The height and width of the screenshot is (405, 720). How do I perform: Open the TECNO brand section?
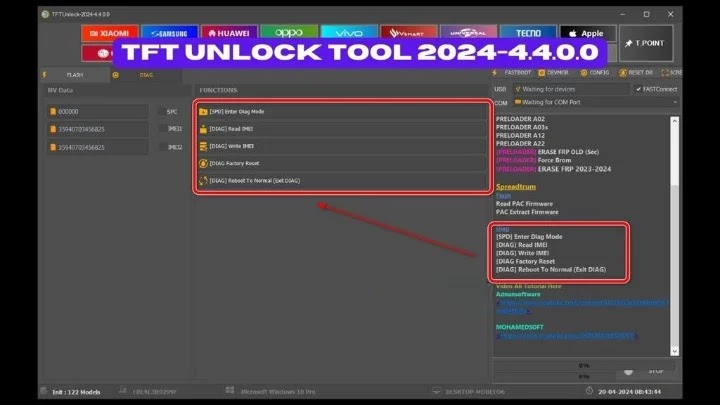coord(528,33)
